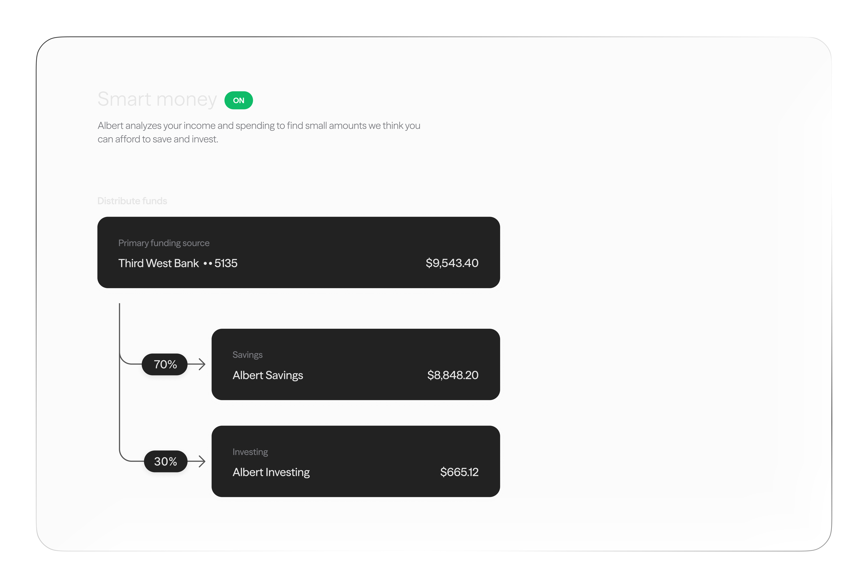Screen dimensions: 868x588
Task: Click the two dots before 5135
Action: 208,264
